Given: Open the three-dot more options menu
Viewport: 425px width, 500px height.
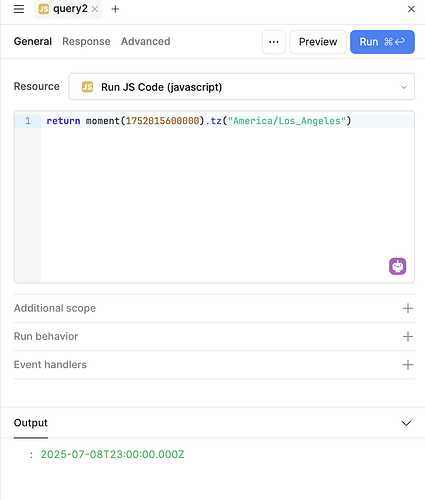Looking at the screenshot, I should click(x=274, y=42).
